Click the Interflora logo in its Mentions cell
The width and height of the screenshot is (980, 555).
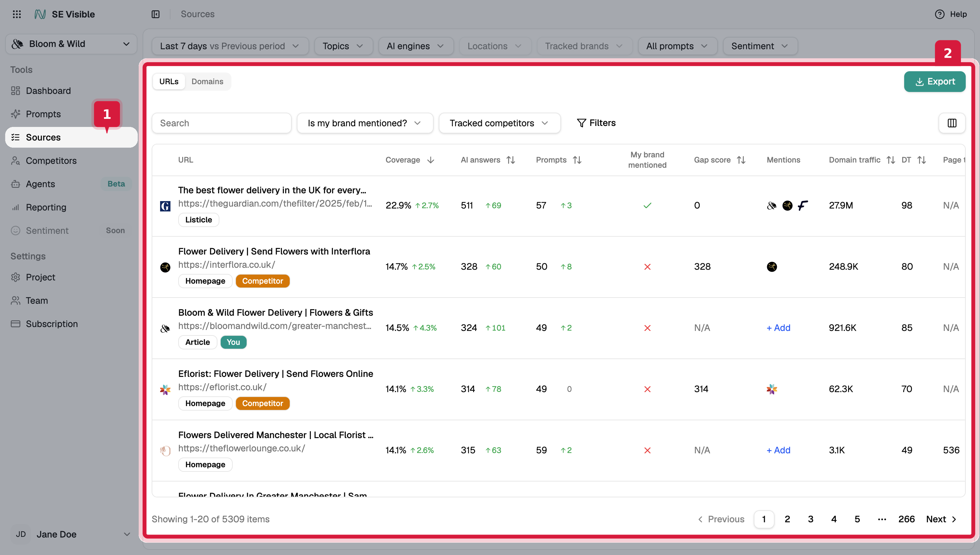[772, 266]
